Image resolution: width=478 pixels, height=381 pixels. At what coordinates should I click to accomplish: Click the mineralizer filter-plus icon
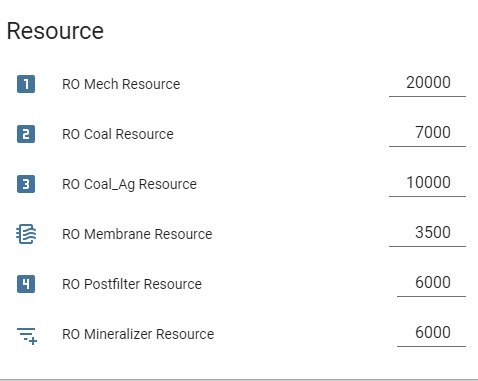click(x=27, y=335)
